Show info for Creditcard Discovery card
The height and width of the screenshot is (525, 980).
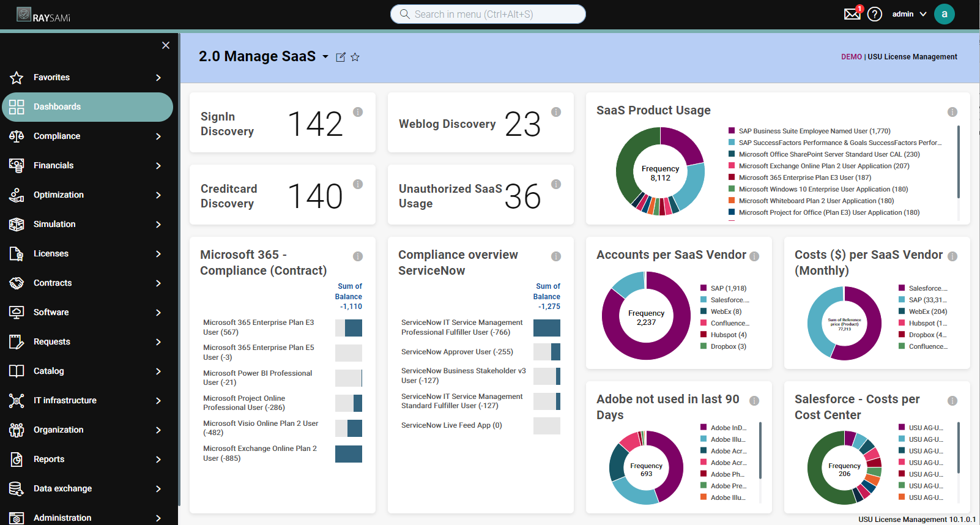pos(358,184)
